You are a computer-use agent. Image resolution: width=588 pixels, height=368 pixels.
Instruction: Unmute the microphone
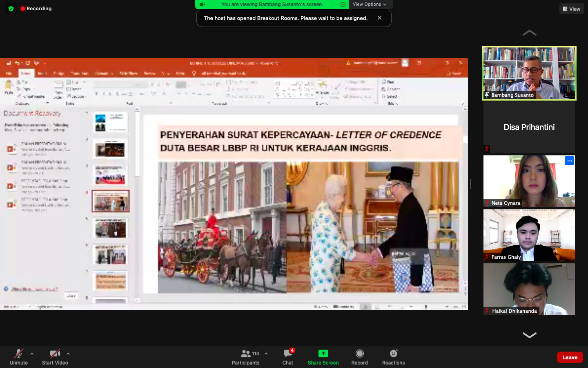click(x=19, y=357)
